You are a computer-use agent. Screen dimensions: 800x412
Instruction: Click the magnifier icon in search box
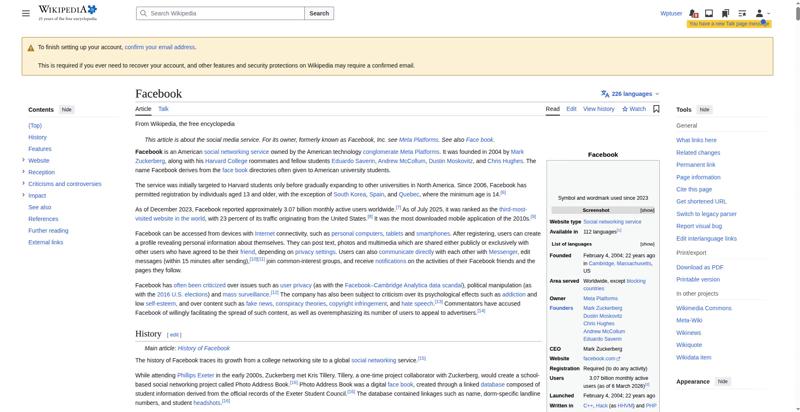(x=143, y=13)
